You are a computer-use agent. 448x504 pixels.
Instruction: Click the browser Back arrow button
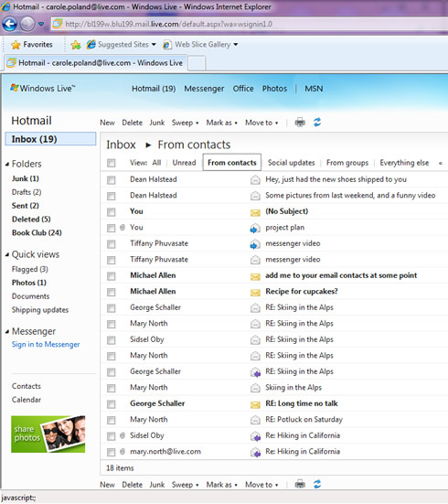[x=10, y=24]
